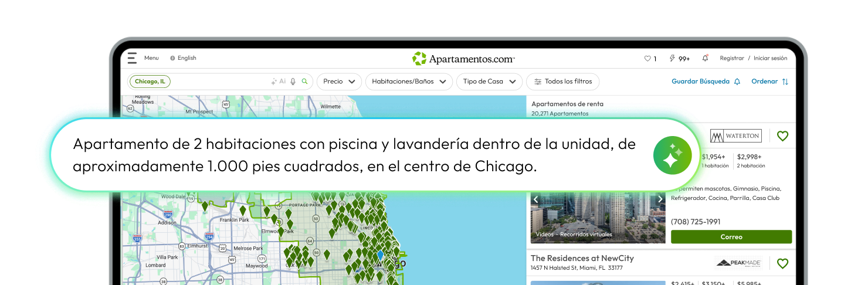Expand the Precio dropdown
Image resolution: width=868 pixels, height=285 pixels.
[x=339, y=82]
